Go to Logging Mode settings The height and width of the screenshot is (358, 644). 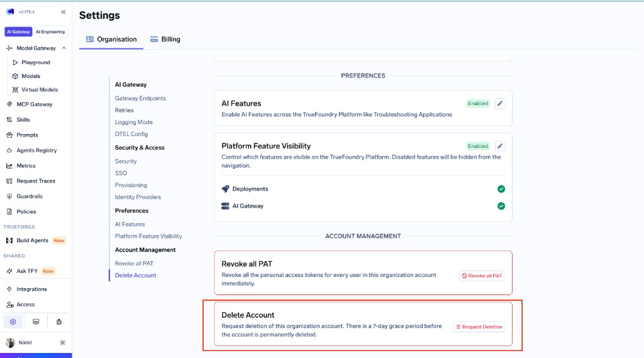133,122
